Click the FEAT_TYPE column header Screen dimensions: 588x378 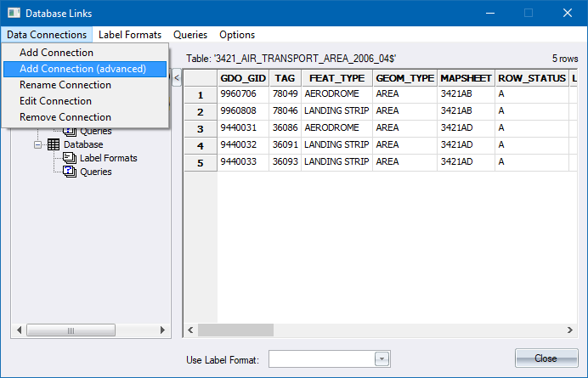336,78
